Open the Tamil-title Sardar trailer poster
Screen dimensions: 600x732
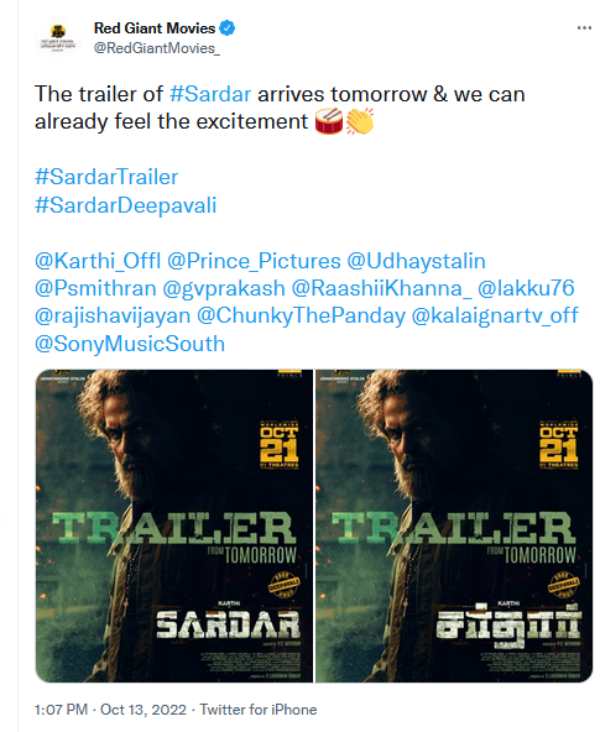point(454,526)
